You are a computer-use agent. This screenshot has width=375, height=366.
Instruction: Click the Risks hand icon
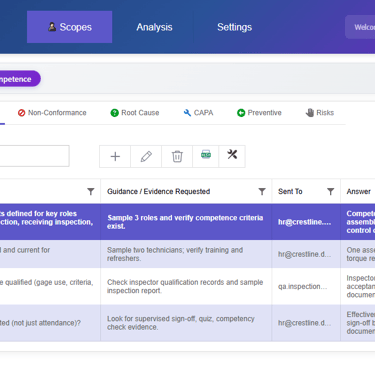[310, 113]
